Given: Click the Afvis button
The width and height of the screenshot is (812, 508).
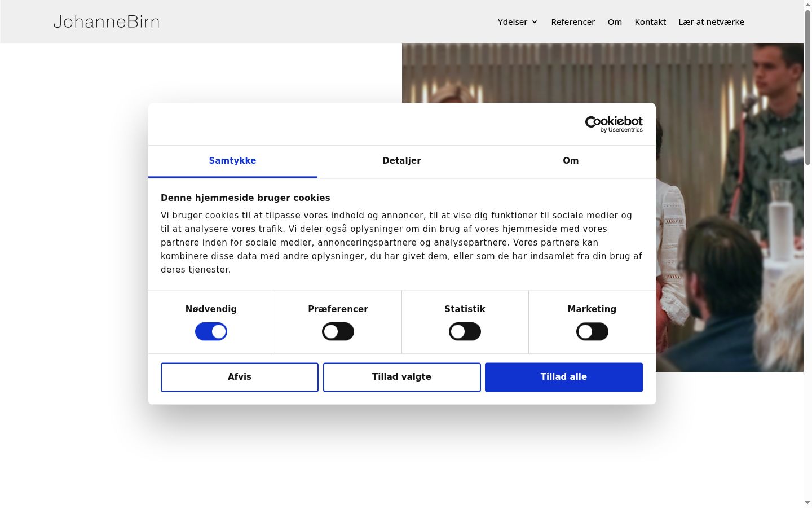Looking at the screenshot, I should (x=240, y=377).
